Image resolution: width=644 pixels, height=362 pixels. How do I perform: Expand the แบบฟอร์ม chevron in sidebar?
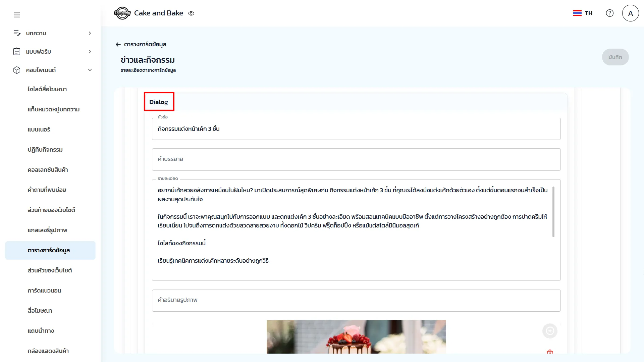(x=90, y=52)
